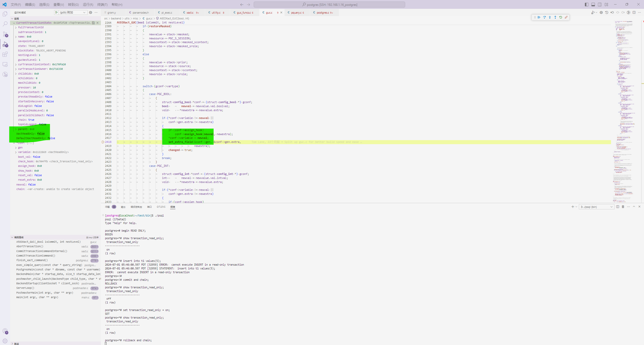
Task: Create a new terminal with plus icon
Action: click(573, 207)
